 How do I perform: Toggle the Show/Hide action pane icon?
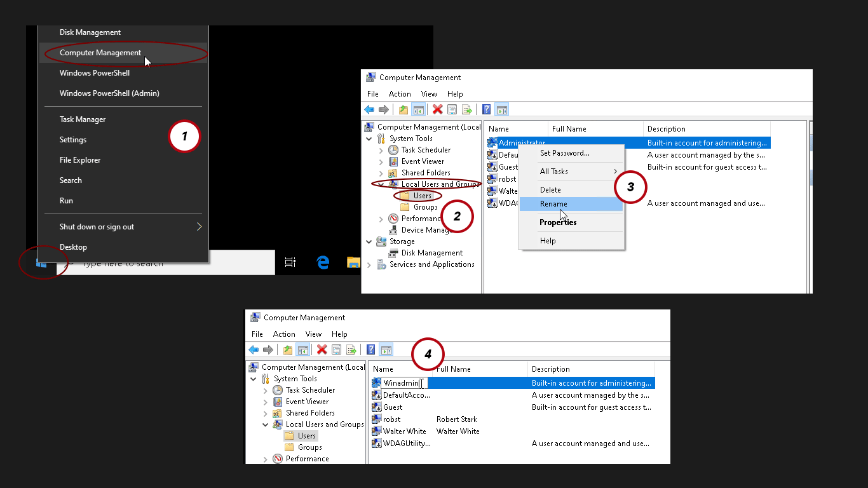tap(501, 109)
